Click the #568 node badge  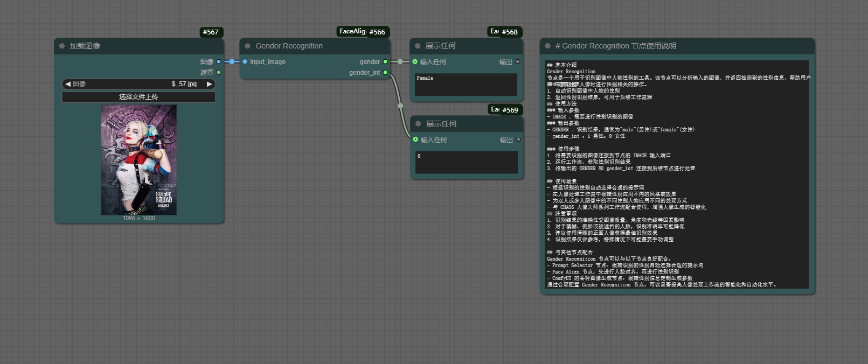[505, 32]
